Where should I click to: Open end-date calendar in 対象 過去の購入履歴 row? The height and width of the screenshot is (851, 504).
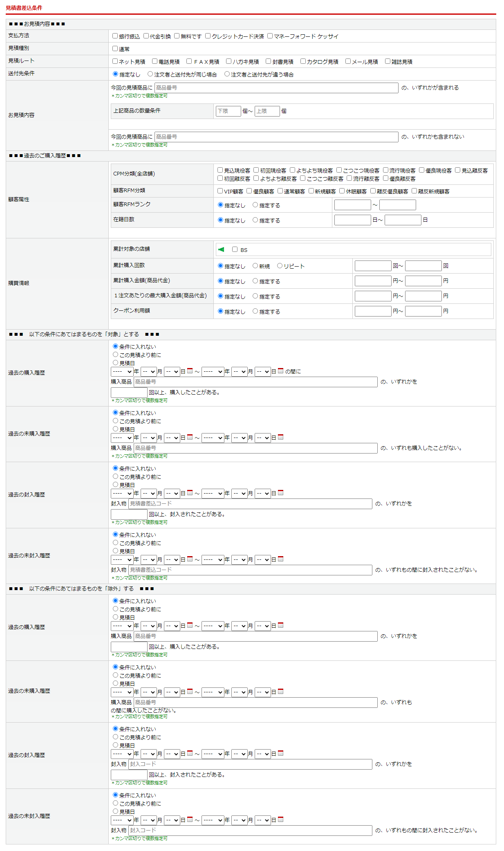(x=281, y=371)
